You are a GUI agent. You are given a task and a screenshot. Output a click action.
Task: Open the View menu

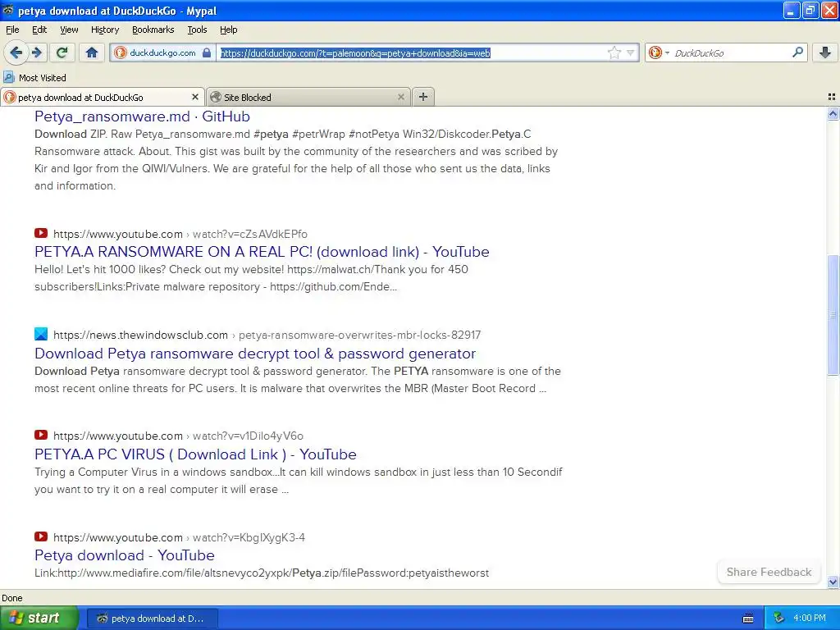69,30
